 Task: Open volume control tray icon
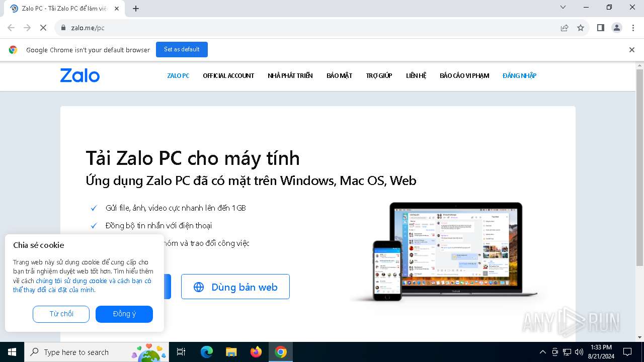pyautogui.click(x=579, y=352)
